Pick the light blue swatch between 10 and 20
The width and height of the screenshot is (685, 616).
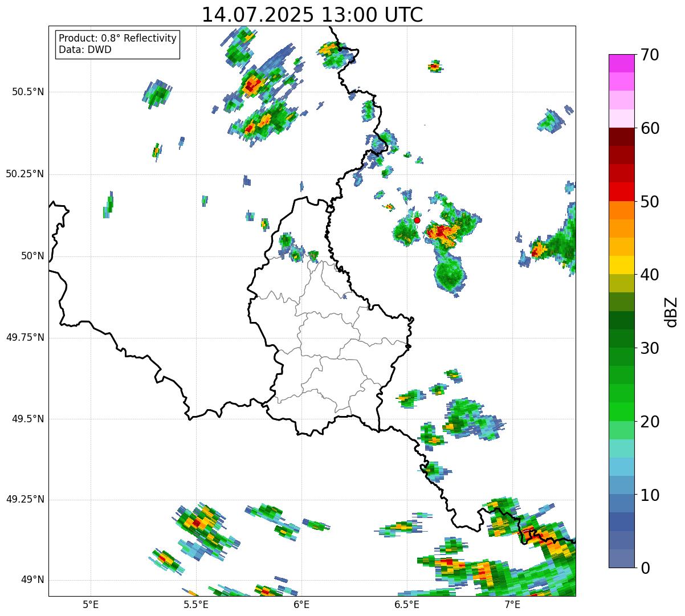(x=621, y=467)
